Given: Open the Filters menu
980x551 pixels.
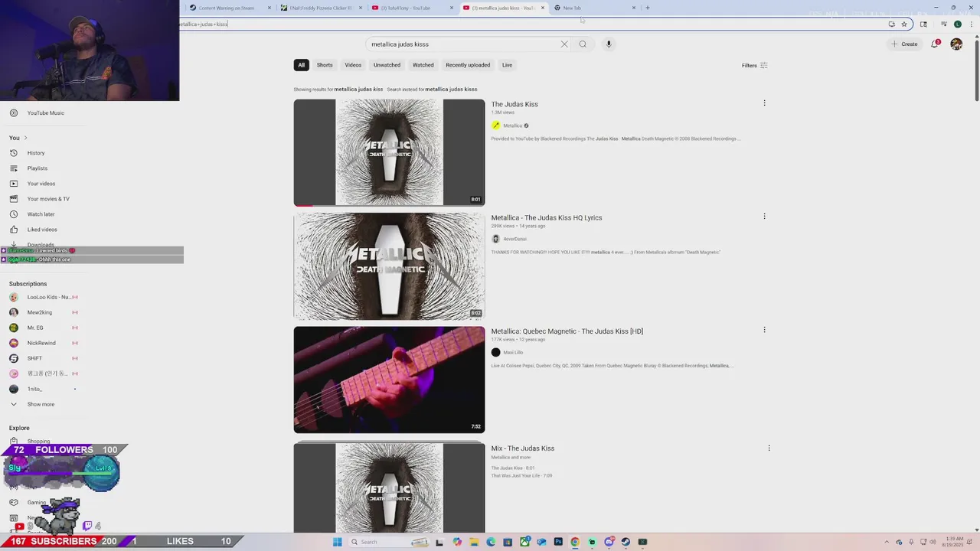Looking at the screenshot, I should click(x=754, y=66).
